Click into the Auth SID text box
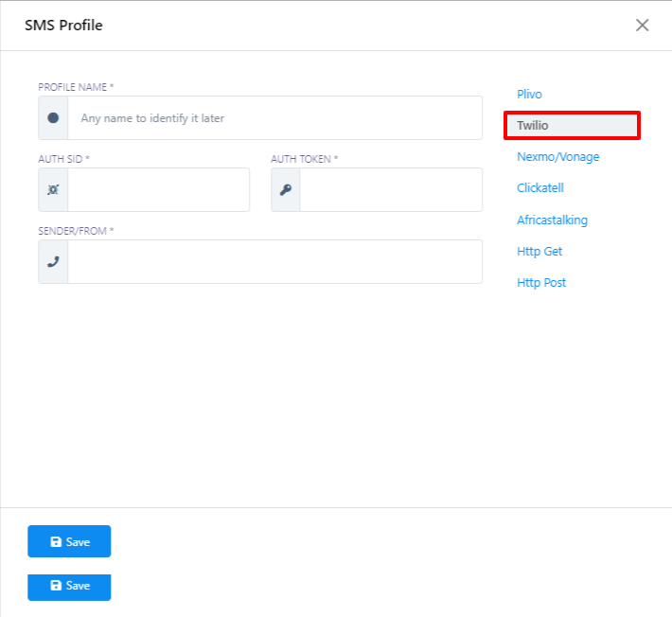The image size is (672, 617). point(158,190)
